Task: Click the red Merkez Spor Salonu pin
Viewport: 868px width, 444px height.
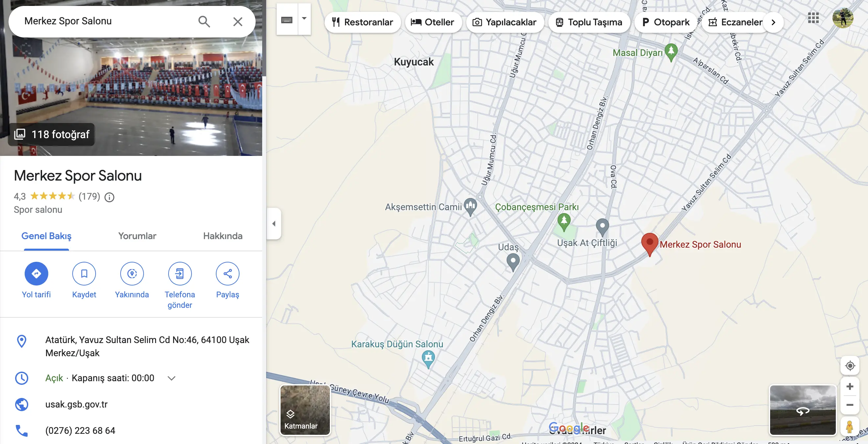Action: [650, 244]
